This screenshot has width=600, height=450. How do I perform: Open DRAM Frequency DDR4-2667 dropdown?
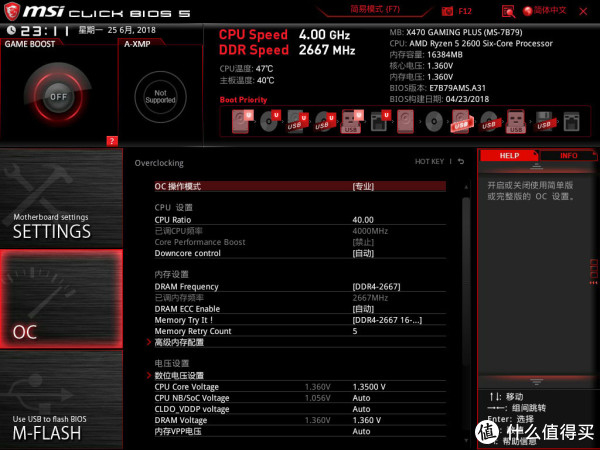tap(376, 287)
